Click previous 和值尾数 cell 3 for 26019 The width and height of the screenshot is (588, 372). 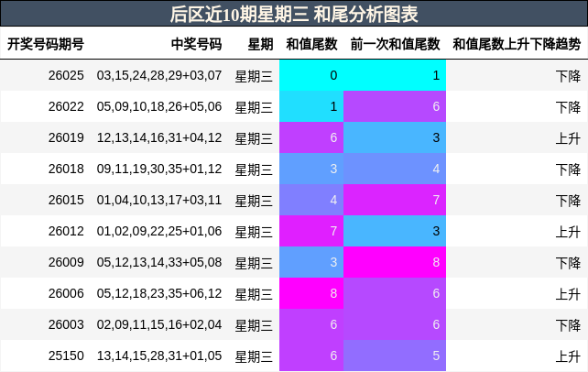(395, 137)
